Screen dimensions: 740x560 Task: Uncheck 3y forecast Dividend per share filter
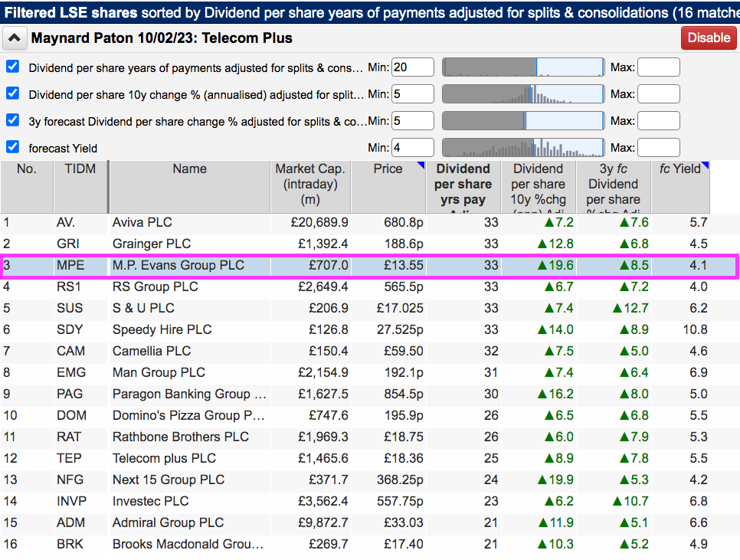(x=12, y=120)
